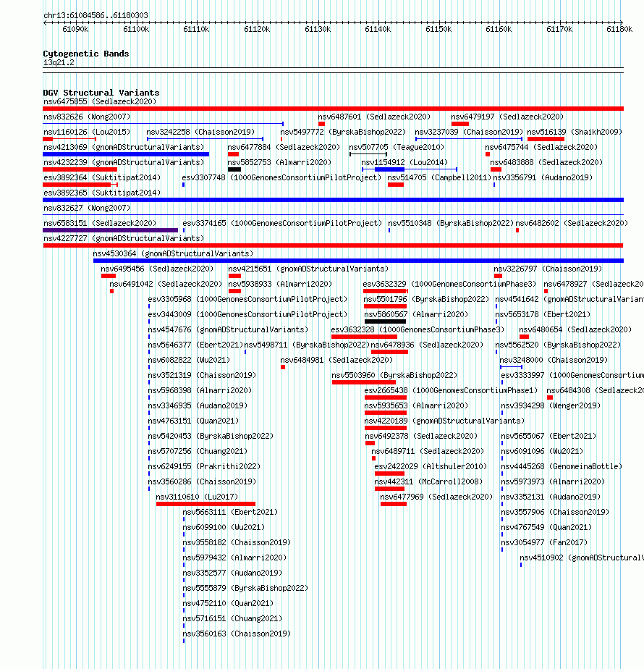The width and height of the screenshot is (644, 669).
Task: Select the nsv6487601 (Sedlazeck2020) label
Action: pos(374,117)
